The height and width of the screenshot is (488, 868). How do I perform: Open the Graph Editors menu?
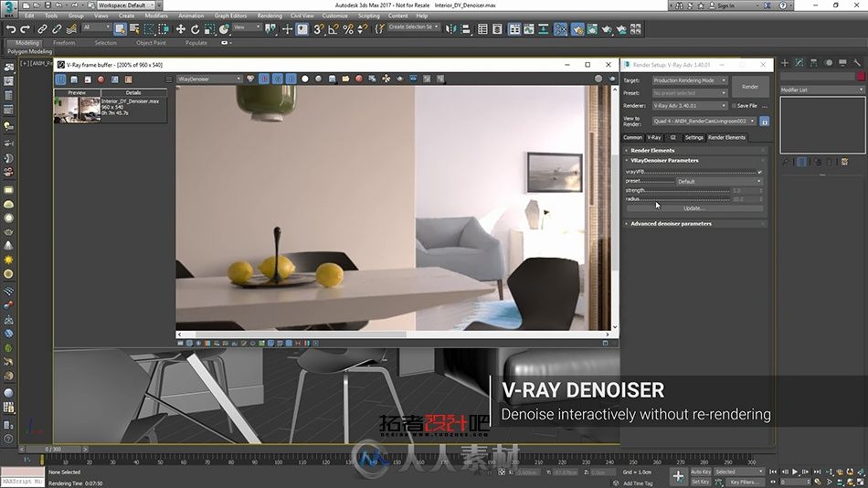click(x=231, y=16)
